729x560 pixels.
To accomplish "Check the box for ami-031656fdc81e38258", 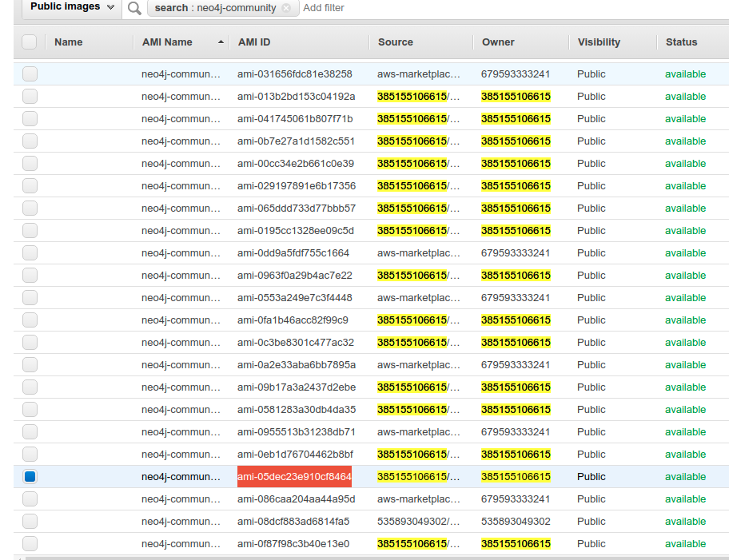I will click(x=30, y=74).
